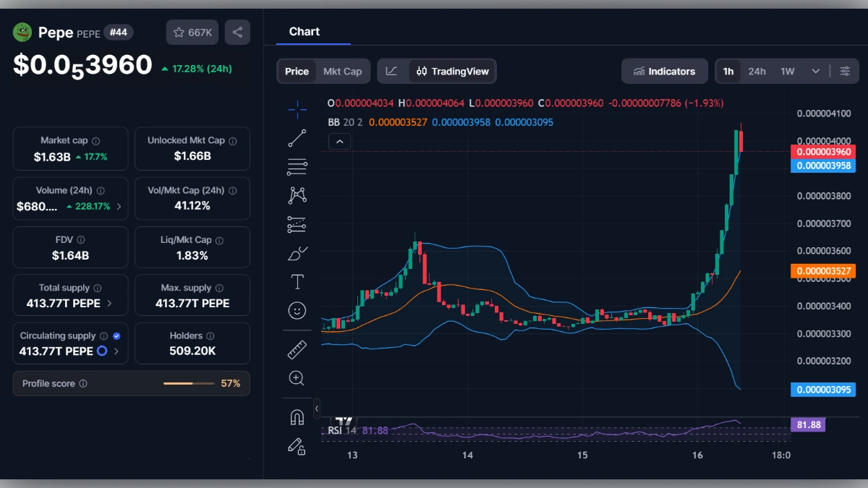Enable magnet mode for drawings
This screenshot has height=488, width=868.
[297, 416]
